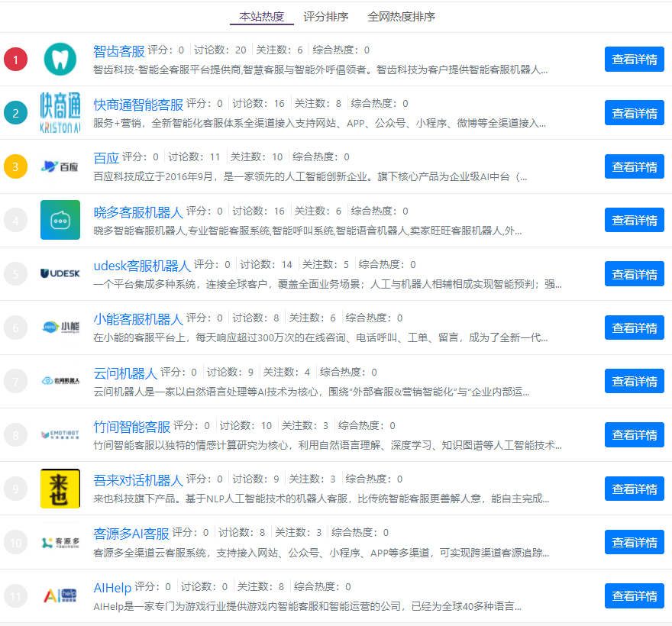
Task: Click 查看详情 for 云问机器人
Action: coord(635,382)
